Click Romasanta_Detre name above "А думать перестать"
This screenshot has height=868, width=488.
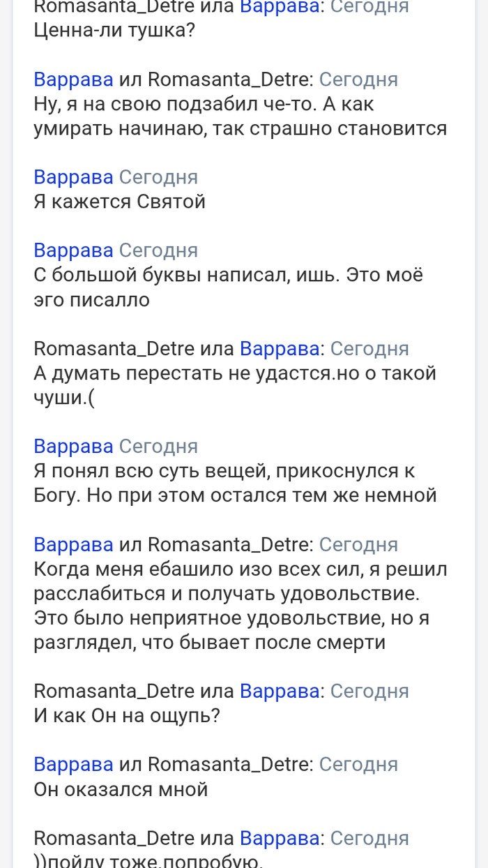[x=114, y=349]
